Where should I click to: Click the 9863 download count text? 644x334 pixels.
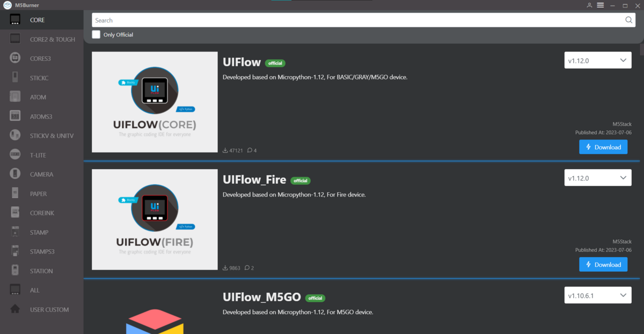coord(235,268)
